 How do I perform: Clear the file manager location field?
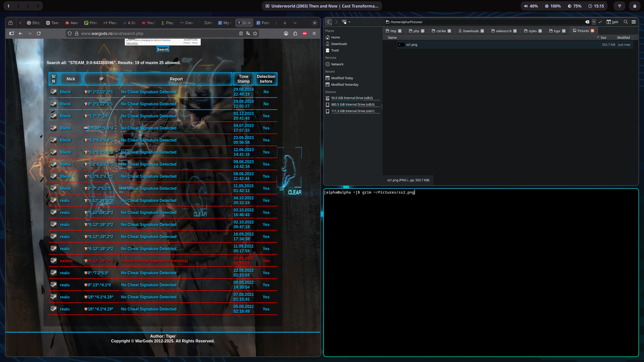[587, 22]
